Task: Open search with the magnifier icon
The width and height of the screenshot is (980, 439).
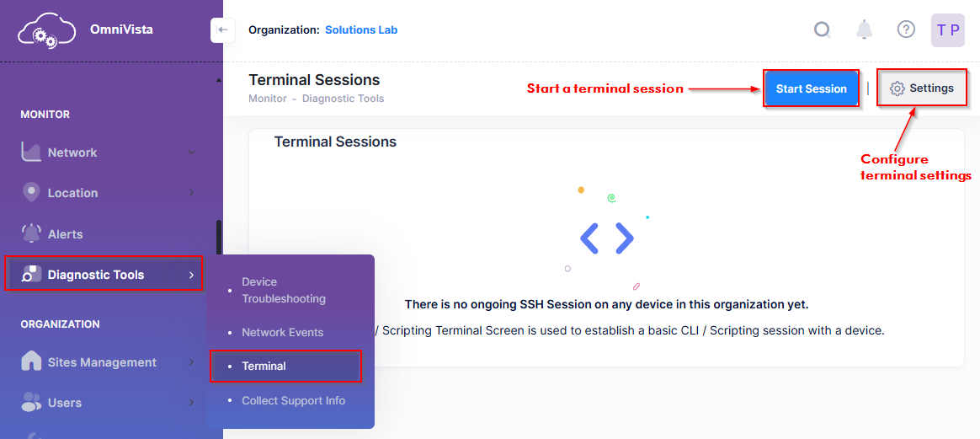Action: pyautogui.click(x=822, y=29)
